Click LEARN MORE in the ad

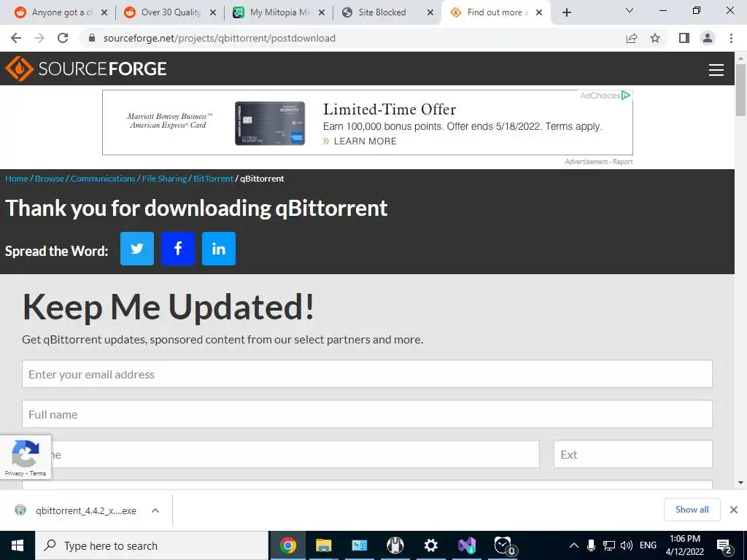(365, 141)
